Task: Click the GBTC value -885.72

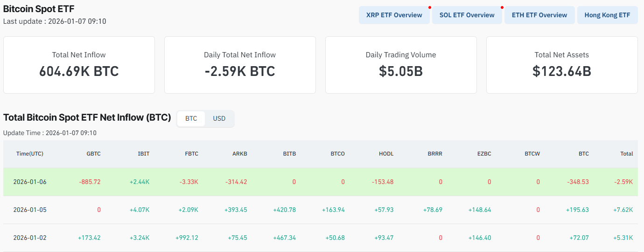Action: point(89,182)
